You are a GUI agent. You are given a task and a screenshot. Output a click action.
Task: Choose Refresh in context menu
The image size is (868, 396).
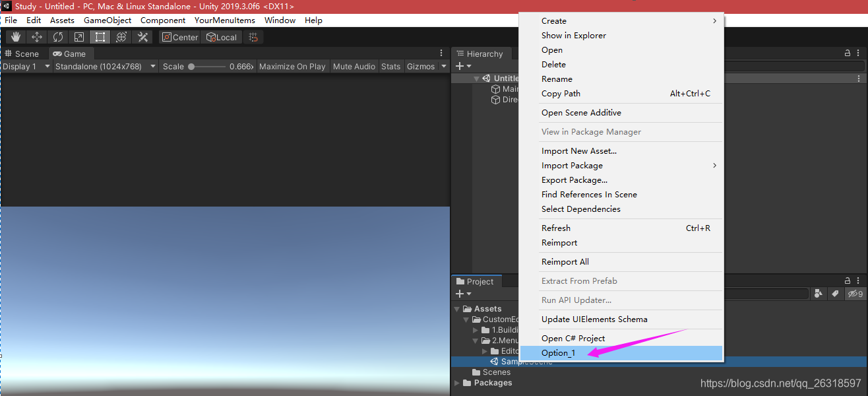tap(622, 228)
